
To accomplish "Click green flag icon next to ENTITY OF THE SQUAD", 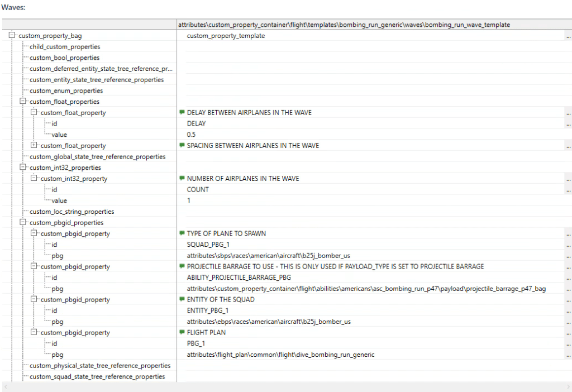I will pos(182,300).
